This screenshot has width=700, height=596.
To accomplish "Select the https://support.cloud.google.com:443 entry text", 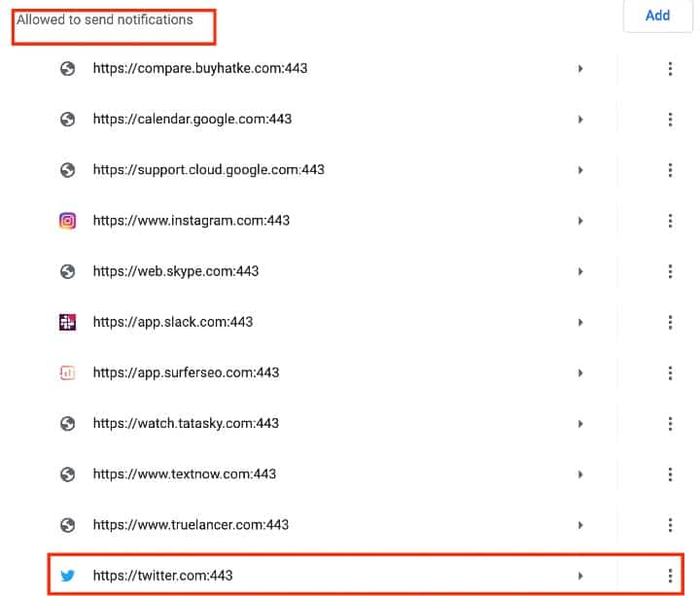I will [208, 170].
